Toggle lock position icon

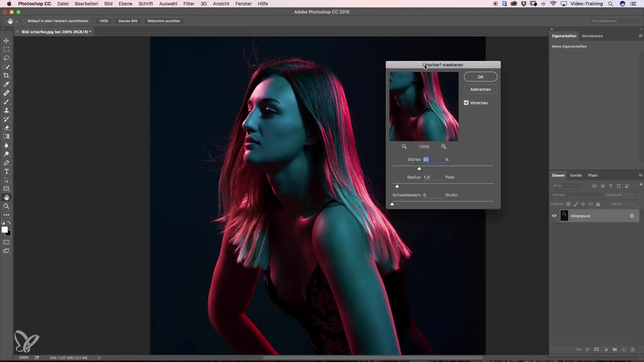click(583, 204)
